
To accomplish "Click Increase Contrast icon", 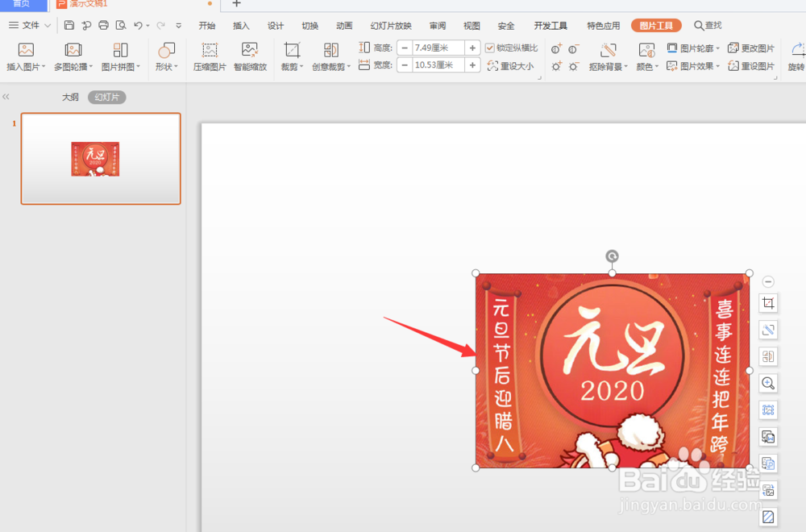I will point(556,49).
